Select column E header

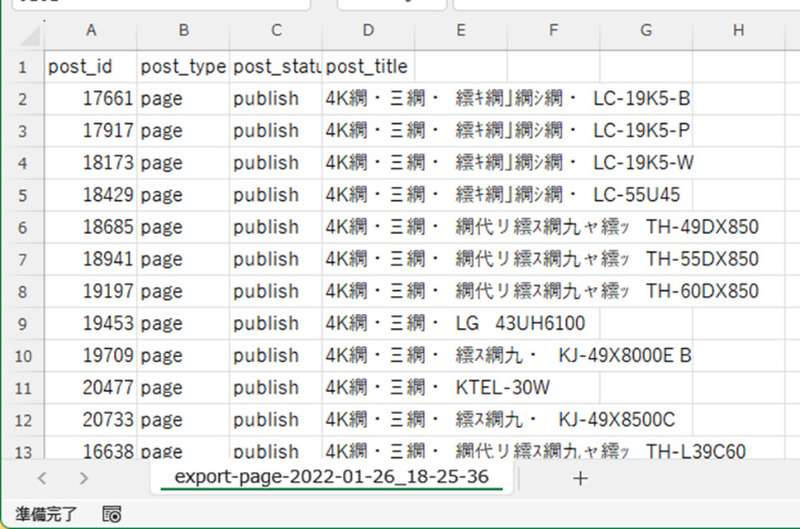point(461,31)
